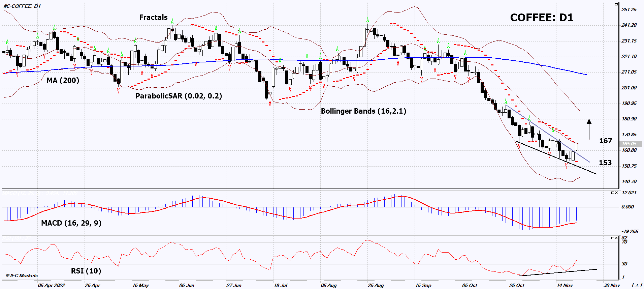
Task: Click the current price tag 165.05
Action: pos(630,144)
